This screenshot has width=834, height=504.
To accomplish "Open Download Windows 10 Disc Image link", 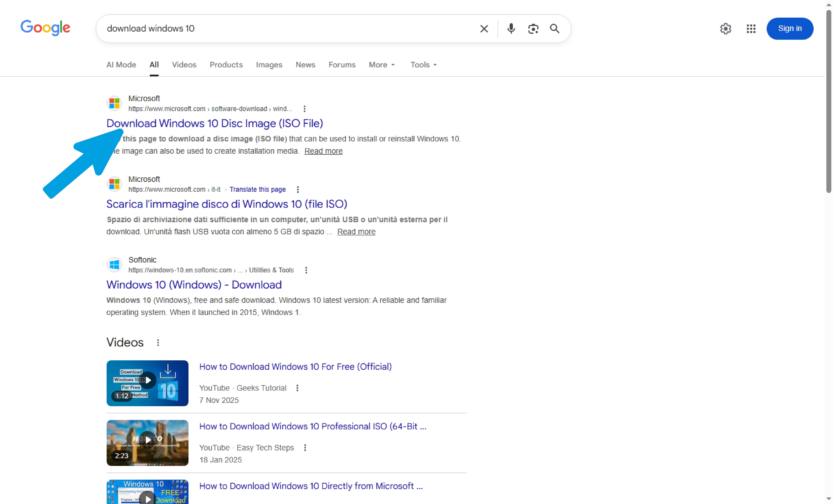I will pos(215,123).
